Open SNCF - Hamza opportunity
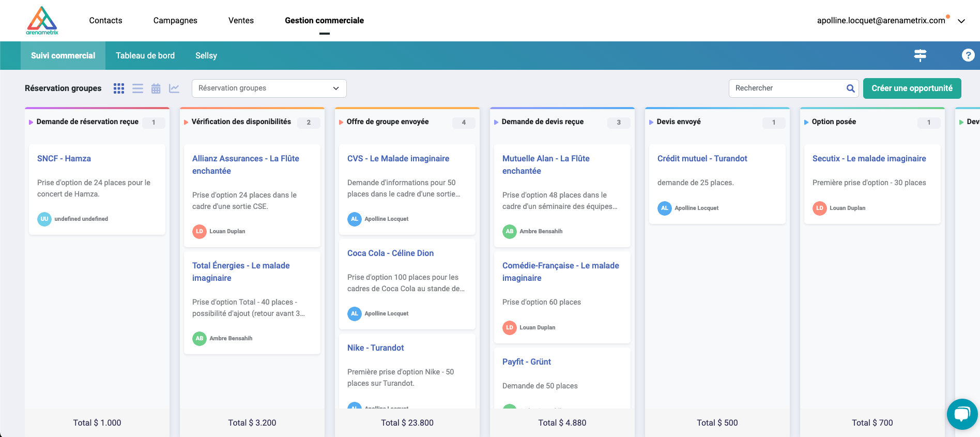Image resolution: width=980 pixels, height=437 pixels. coord(64,158)
